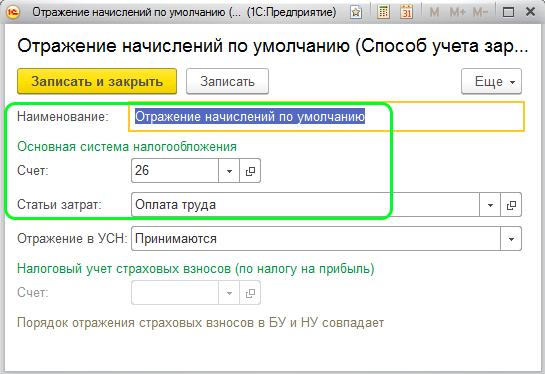Click Основная система налогообложения heading
This screenshot has width=545, height=374.
[x=127, y=147]
